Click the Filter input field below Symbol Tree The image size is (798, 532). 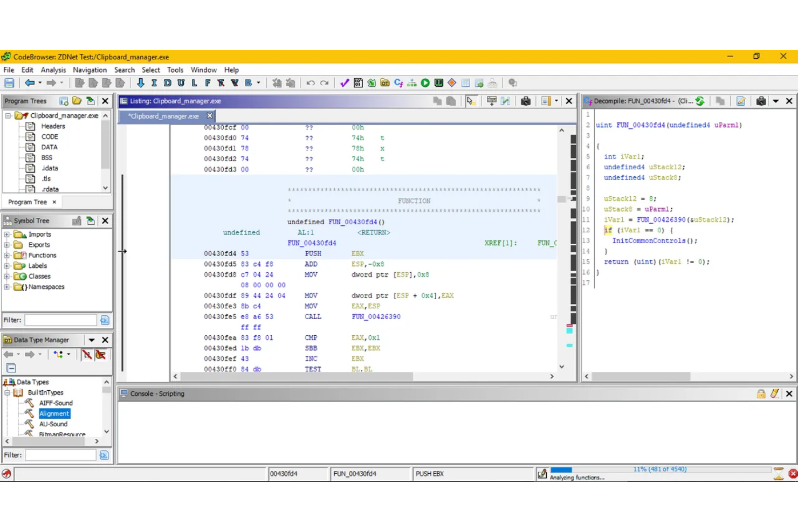coord(60,320)
